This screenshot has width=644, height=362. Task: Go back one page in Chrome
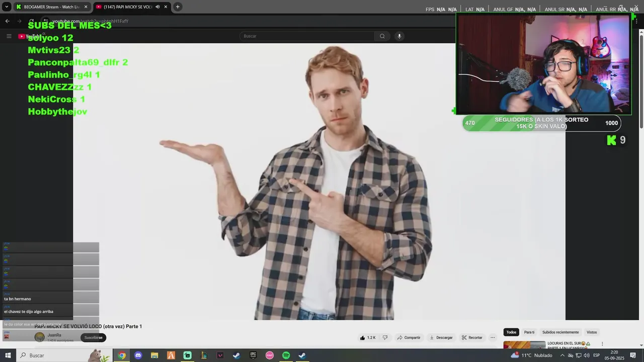(x=7, y=21)
